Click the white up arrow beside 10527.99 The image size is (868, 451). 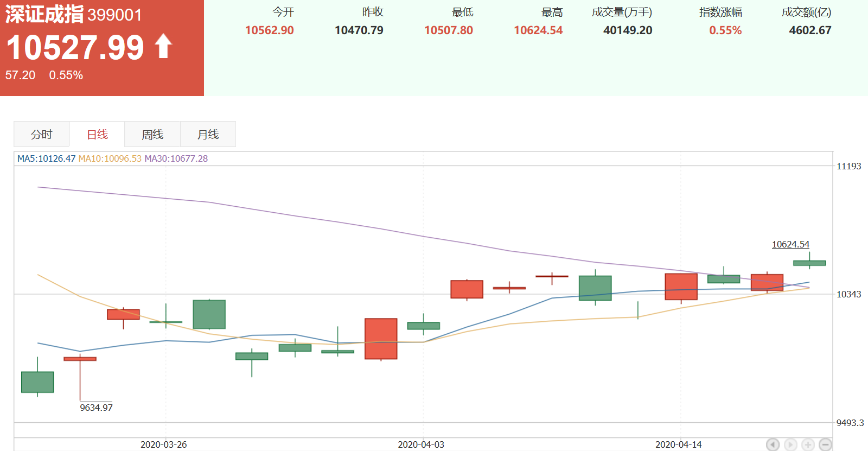tap(163, 47)
